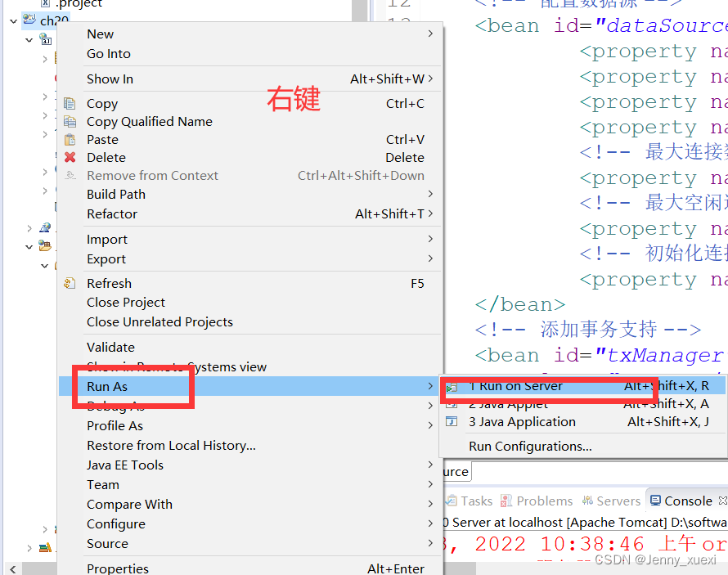Select Copy in the context menu
728x575 pixels.
(x=251, y=104)
